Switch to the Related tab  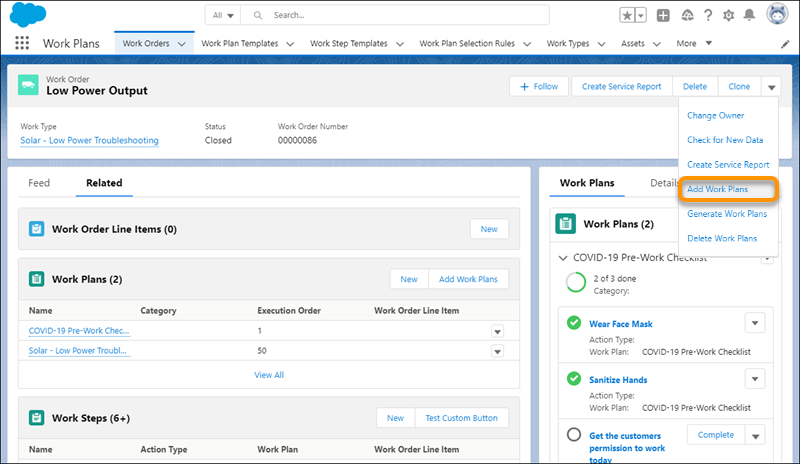point(104,183)
